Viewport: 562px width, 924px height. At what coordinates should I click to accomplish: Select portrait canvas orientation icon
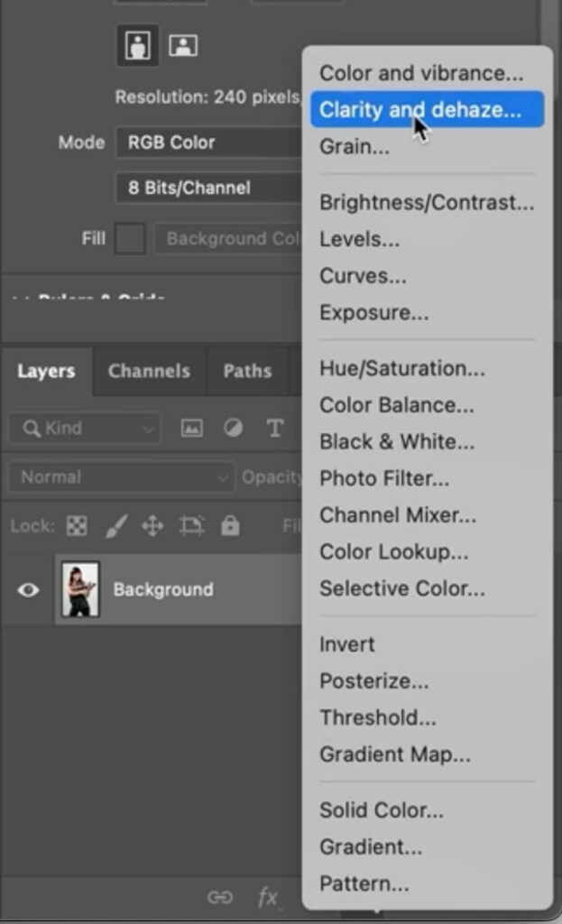pyautogui.click(x=137, y=46)
